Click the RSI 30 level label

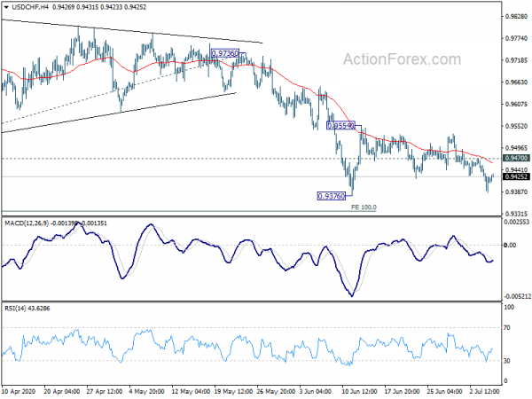point(507,361)
